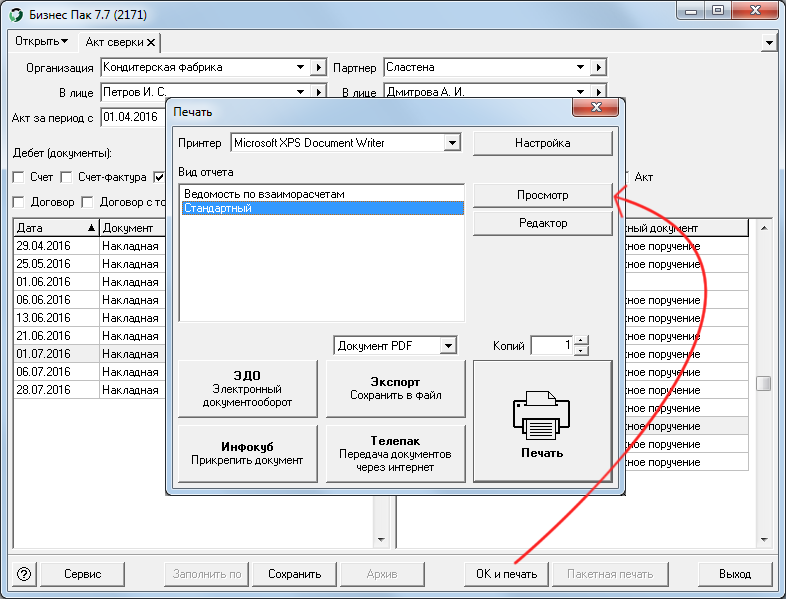Select the row dated 29.04.2016

pyautogui.click(x=90, y=246)
